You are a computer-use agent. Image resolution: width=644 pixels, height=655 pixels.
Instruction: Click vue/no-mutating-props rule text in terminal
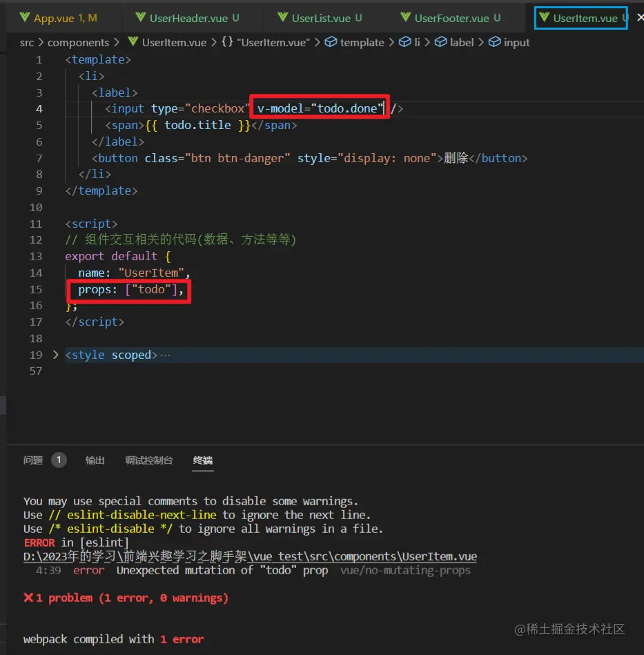coord(405,570)
